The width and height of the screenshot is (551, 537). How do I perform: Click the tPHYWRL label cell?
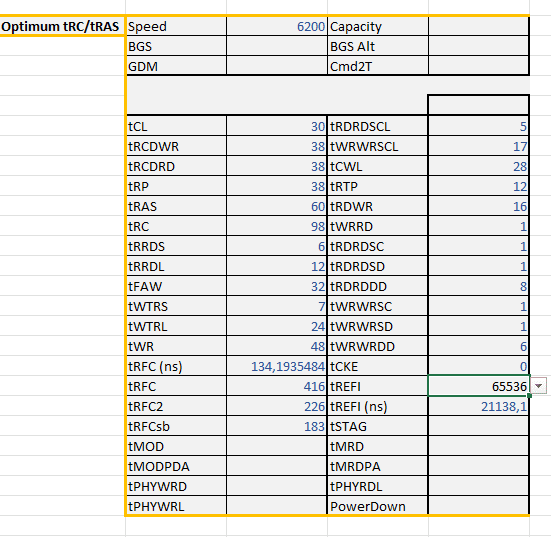[x=176, y=506]
